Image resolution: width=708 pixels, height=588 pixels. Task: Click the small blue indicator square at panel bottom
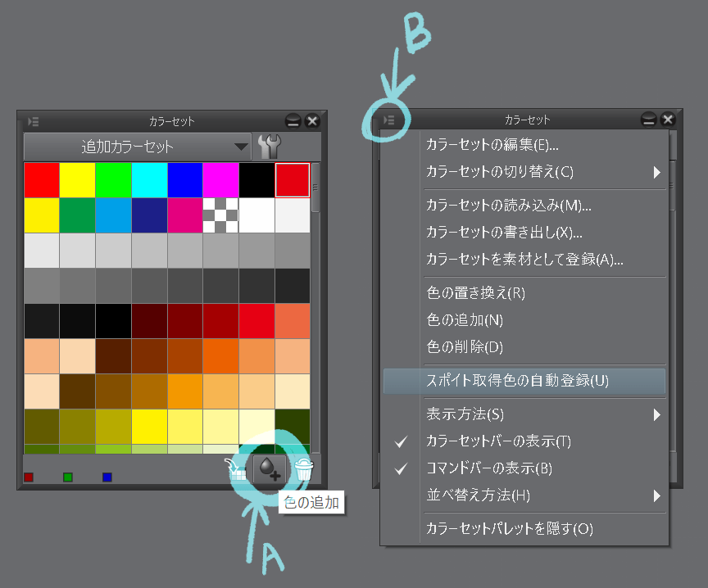pyautogui.click(x=107, y=477)
